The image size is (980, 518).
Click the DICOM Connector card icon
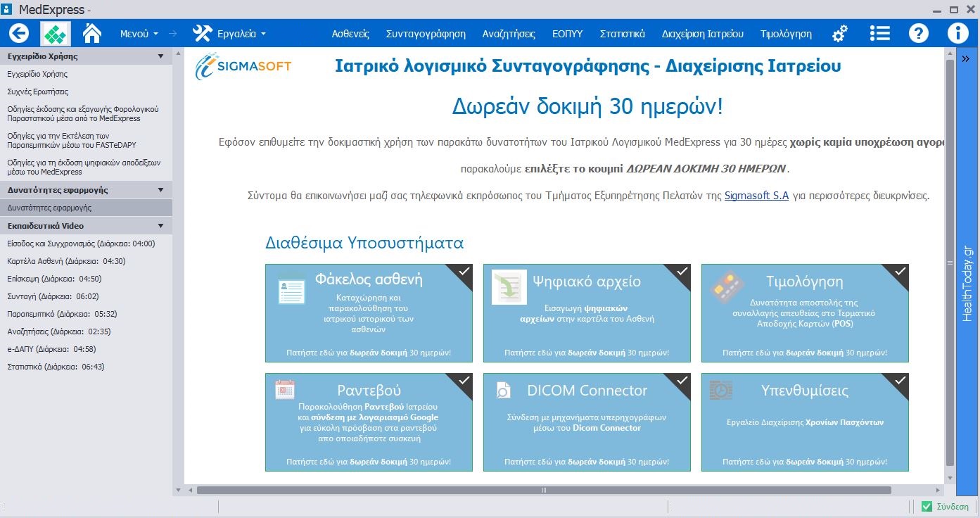click(503, 390)
